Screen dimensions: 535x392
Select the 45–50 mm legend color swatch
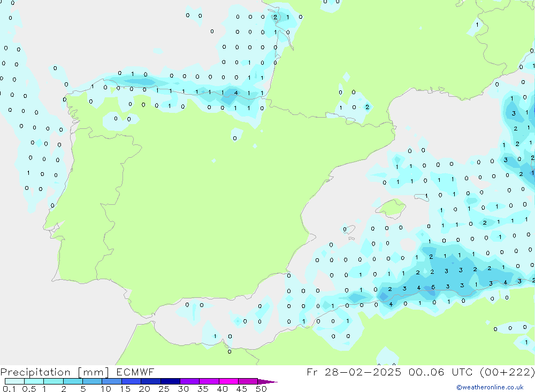click(248, 381)
